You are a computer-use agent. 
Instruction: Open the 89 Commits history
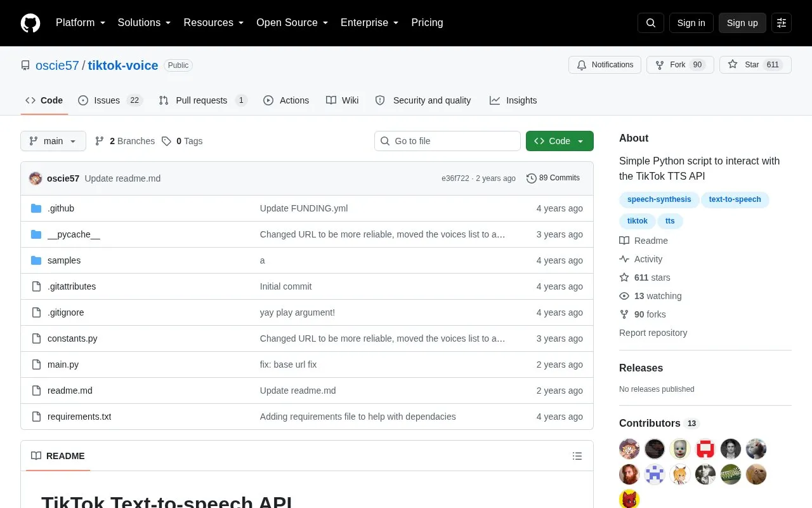pos(553,178)
